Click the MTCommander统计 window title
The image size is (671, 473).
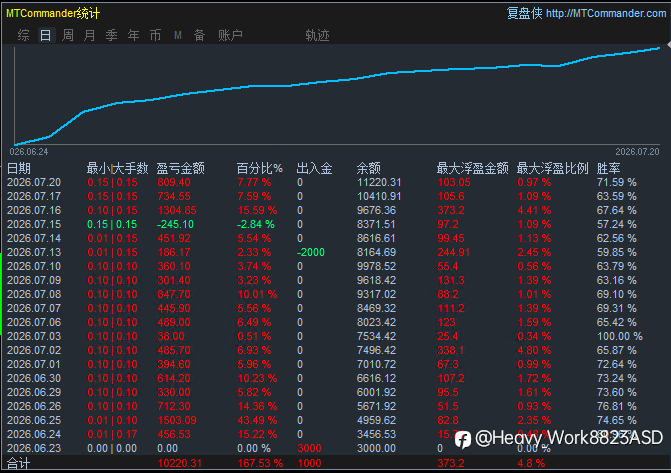point(53,13)
